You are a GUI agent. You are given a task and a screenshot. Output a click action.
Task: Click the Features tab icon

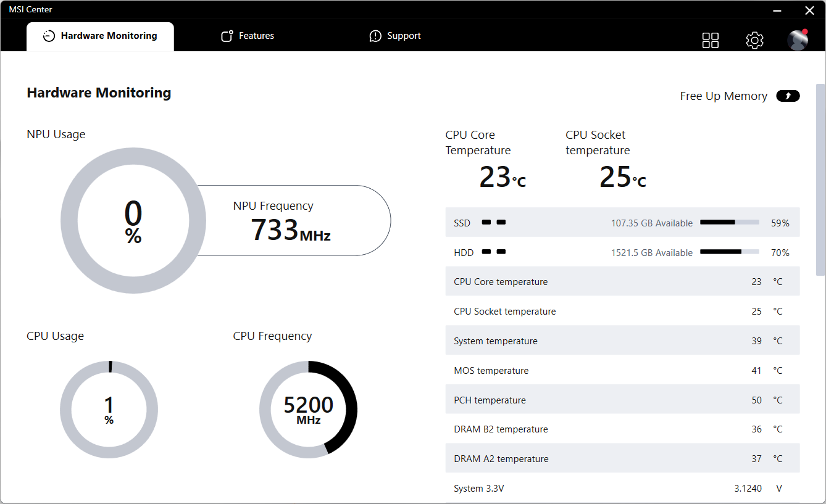[227, 36]
